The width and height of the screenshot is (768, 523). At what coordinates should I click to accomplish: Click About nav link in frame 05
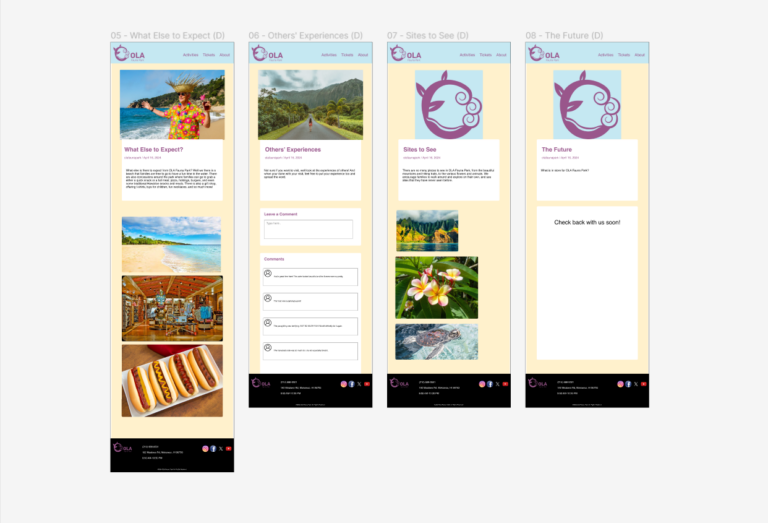[x=224, y=55]
